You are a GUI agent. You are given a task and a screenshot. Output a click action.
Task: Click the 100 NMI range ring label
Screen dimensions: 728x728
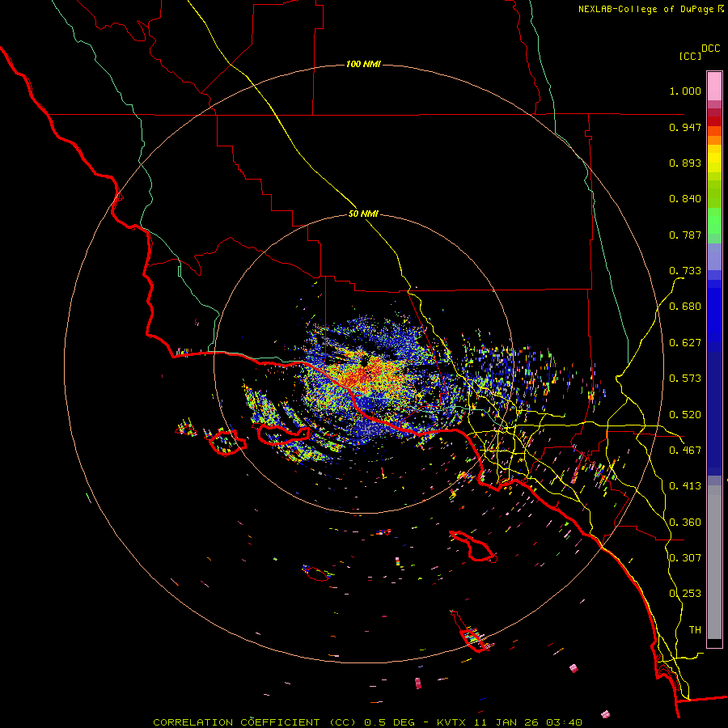[x=363, y=64]
